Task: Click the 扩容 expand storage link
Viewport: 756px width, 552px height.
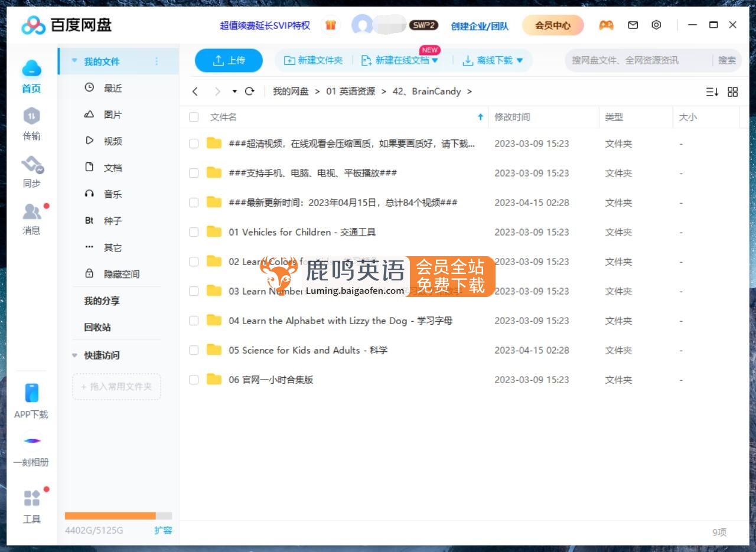Action: pyautogui.click(x=163, y=530)
